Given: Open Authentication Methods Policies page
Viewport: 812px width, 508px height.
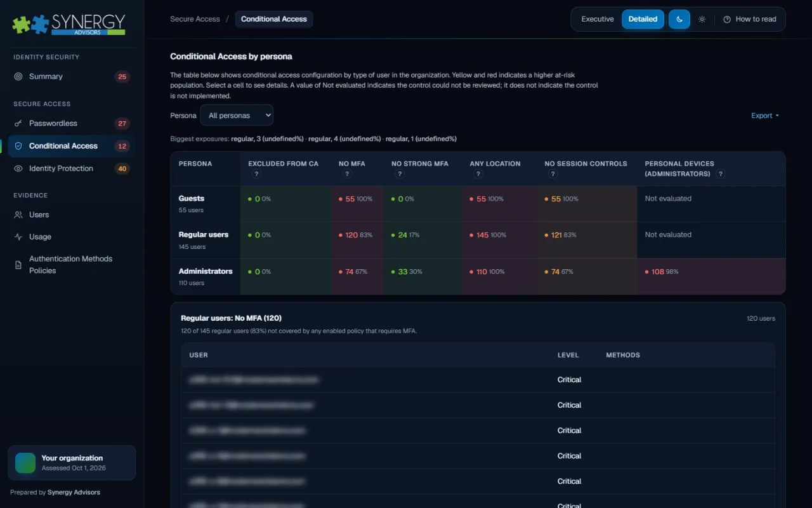Looking at the screenshot, I should 72,265.
